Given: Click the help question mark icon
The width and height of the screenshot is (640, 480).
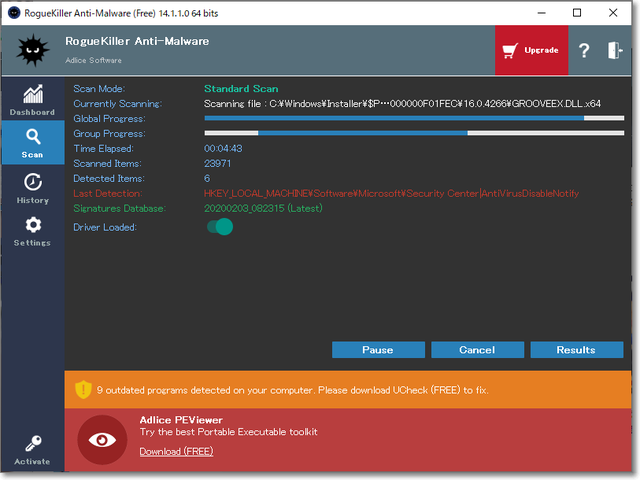Looking at the screenshot, I should [584, 51].
